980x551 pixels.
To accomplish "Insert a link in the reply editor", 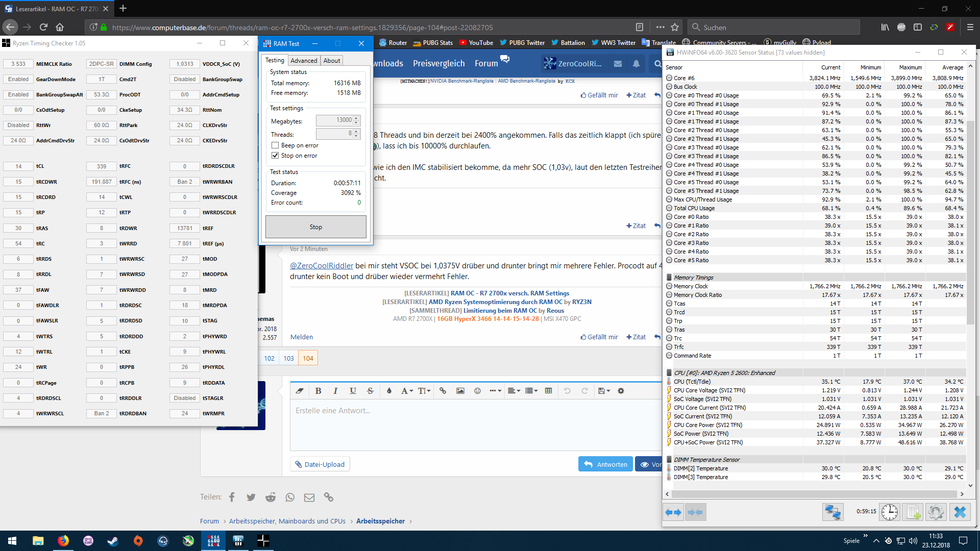I will (x=443, y=391).
